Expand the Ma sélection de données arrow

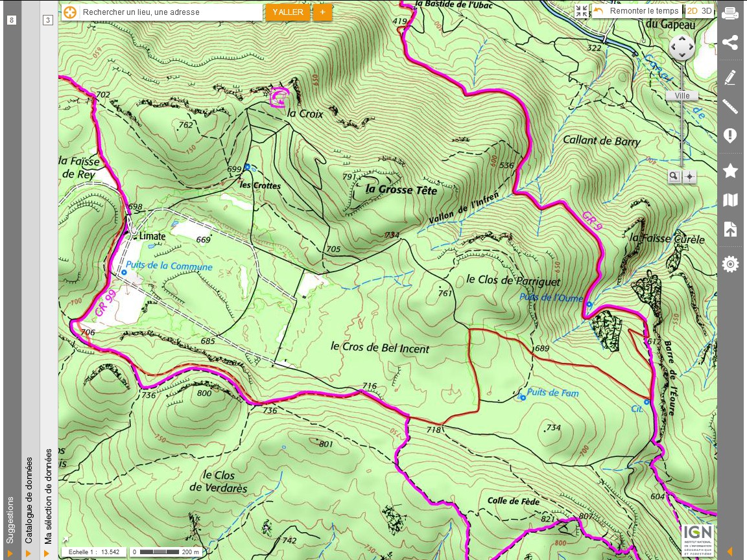(x=46, y=553)
